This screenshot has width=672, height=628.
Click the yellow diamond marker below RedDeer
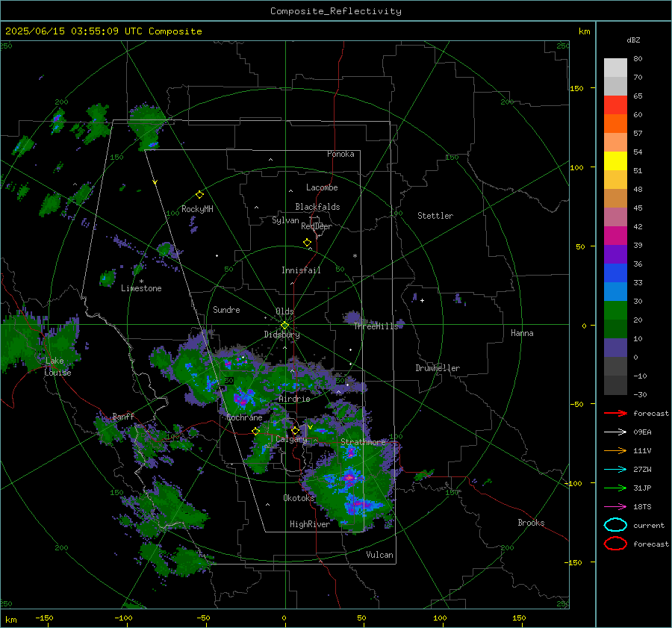(x=307, y=243)
